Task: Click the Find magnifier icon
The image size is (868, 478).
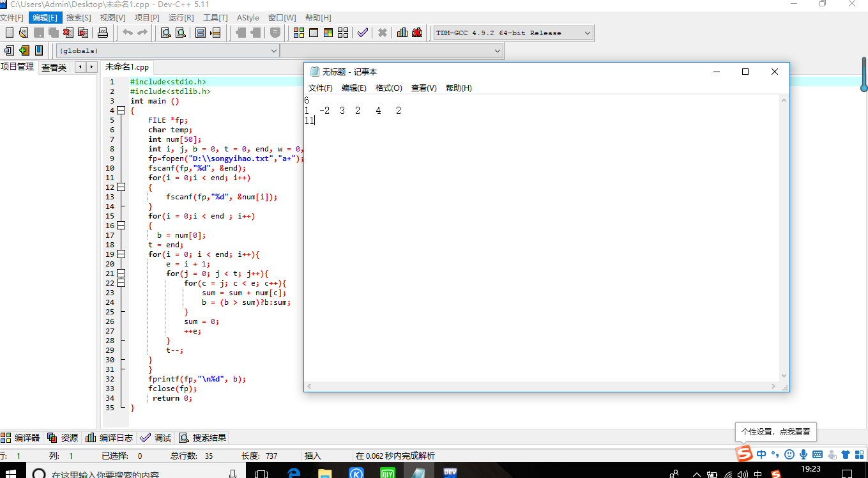Action: 166,33
